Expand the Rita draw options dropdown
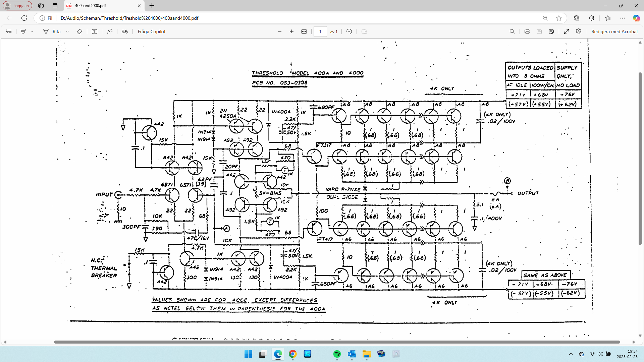This screenshot has height=362, width=644. coord(67,32)
